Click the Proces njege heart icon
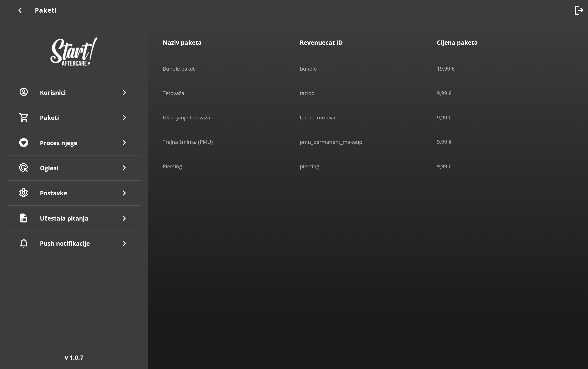The image size is (588, 369). coord(24,143)
